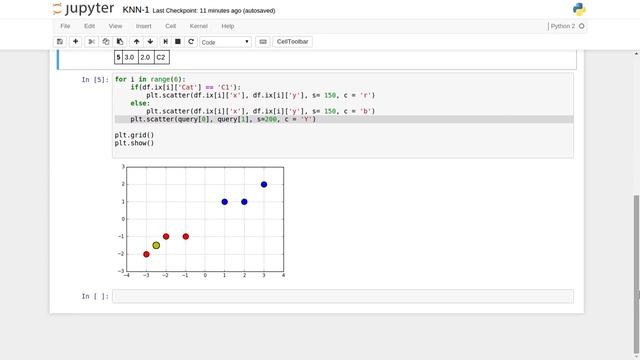Copy selected cells icon

(x=106, y=42)
